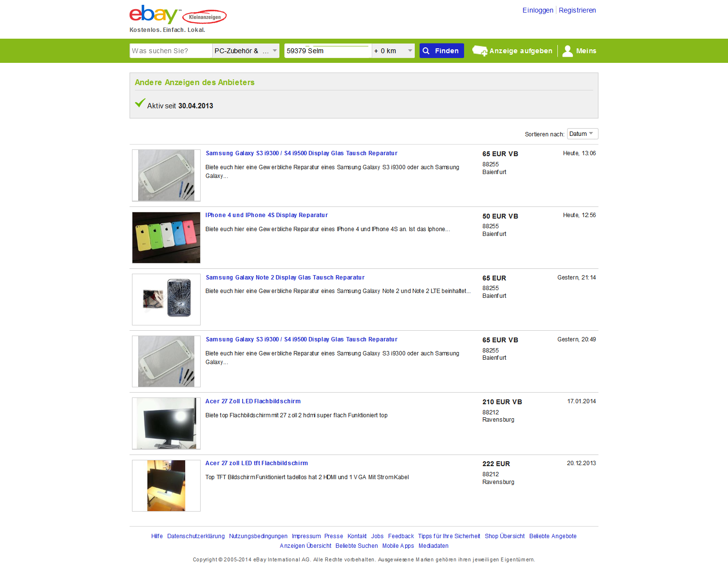The image size is (728, 587).
Task: Open Acer 27 zoll LED tft Flachbildschirm listing
Action: tap(257, 463)
